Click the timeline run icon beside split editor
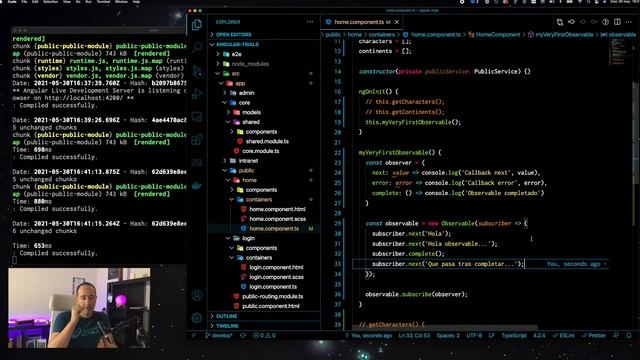This screenshot has width=640, height=360. [606, 22]
